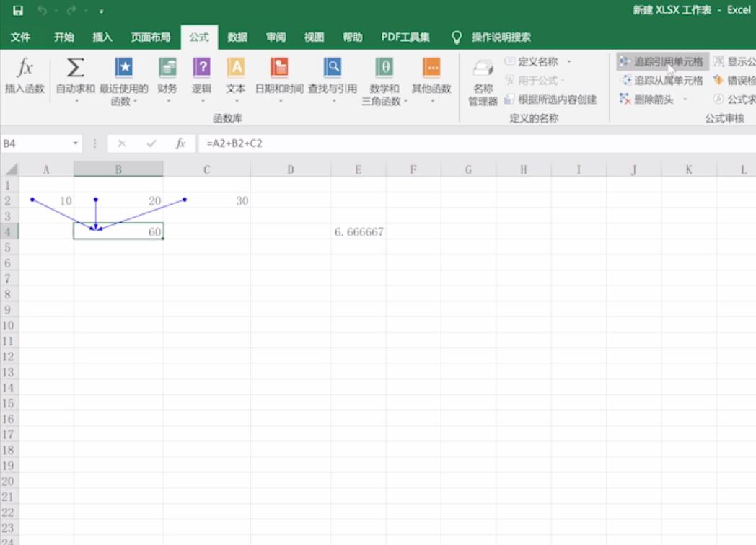Click the Save icon in title bar

coord(18,11)
